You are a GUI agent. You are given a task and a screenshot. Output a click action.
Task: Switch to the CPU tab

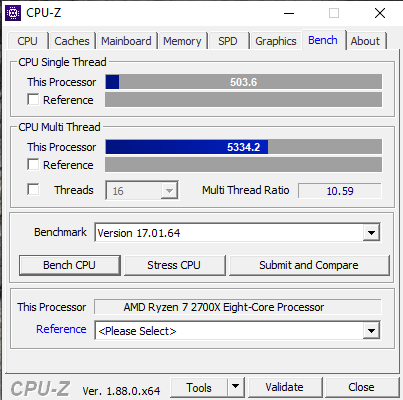point(27,41)
